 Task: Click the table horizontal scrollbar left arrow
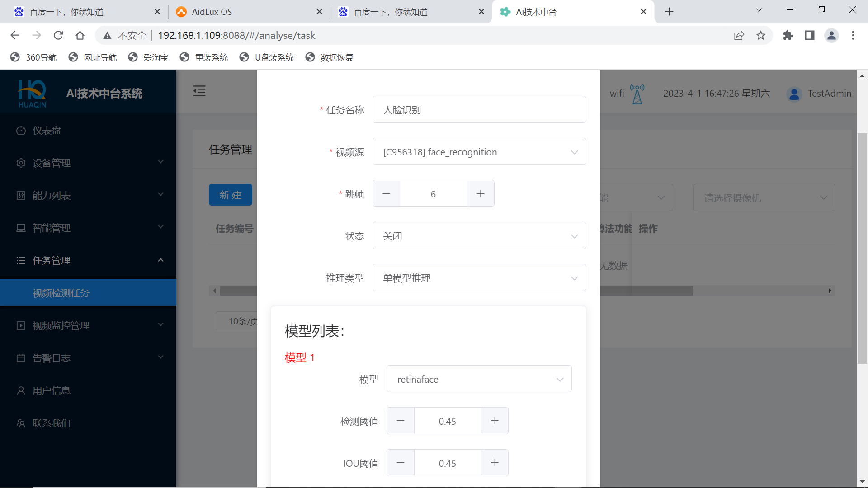point(214,291)
